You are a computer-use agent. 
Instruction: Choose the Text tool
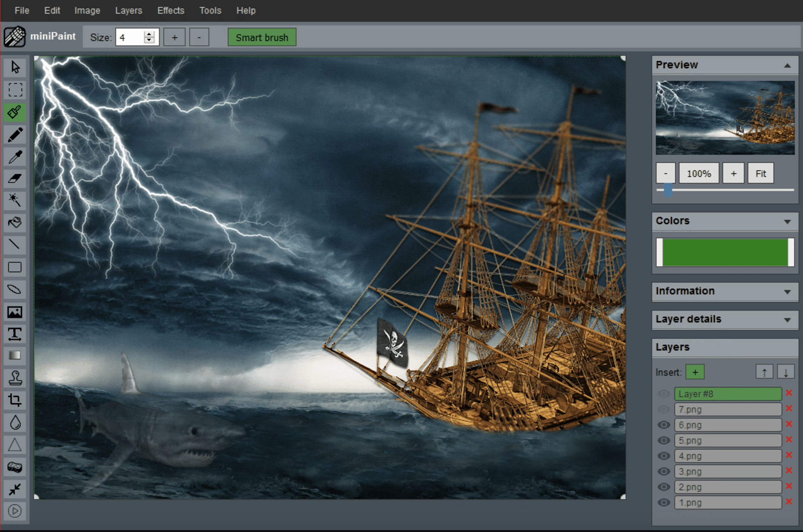pos(15,334)
